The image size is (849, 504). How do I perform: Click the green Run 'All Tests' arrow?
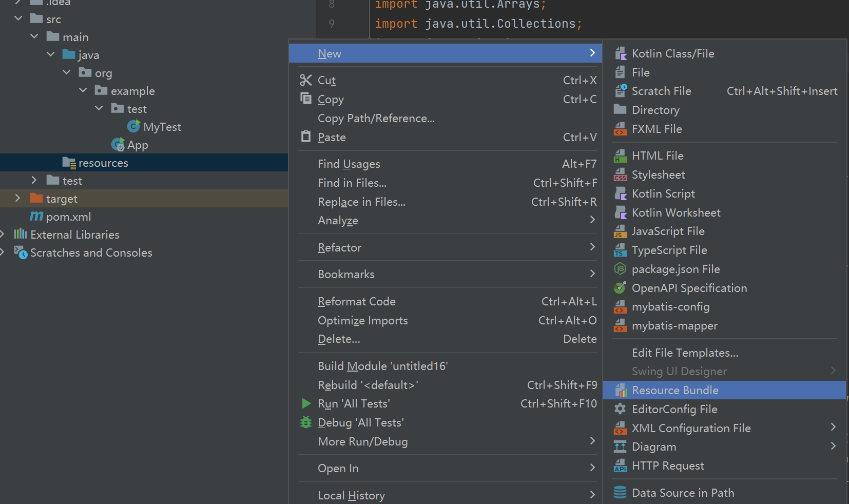(x=306, y=403)
